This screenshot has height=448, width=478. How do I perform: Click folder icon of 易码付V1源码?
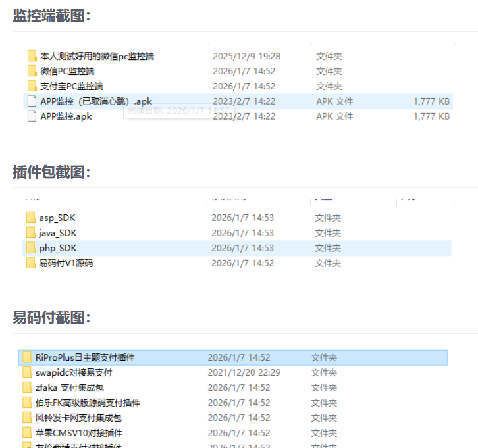pos(31,263)
